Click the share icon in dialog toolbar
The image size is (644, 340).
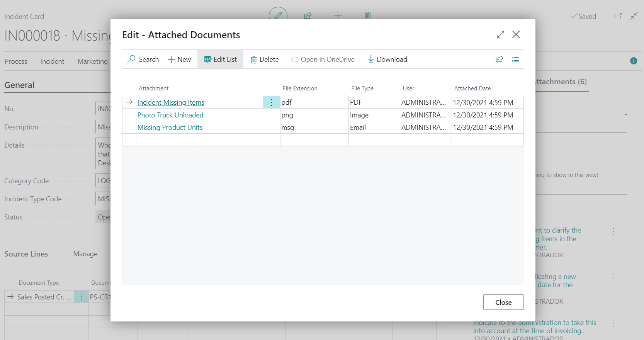click(499, 59)
